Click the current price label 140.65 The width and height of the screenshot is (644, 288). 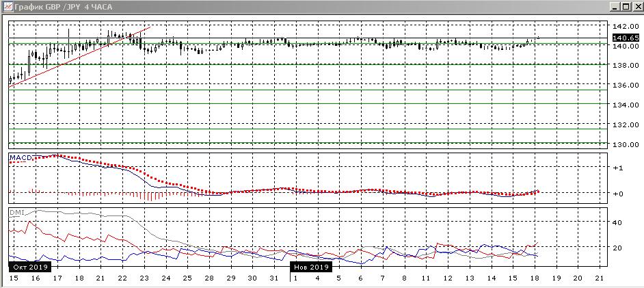[625, 38]
